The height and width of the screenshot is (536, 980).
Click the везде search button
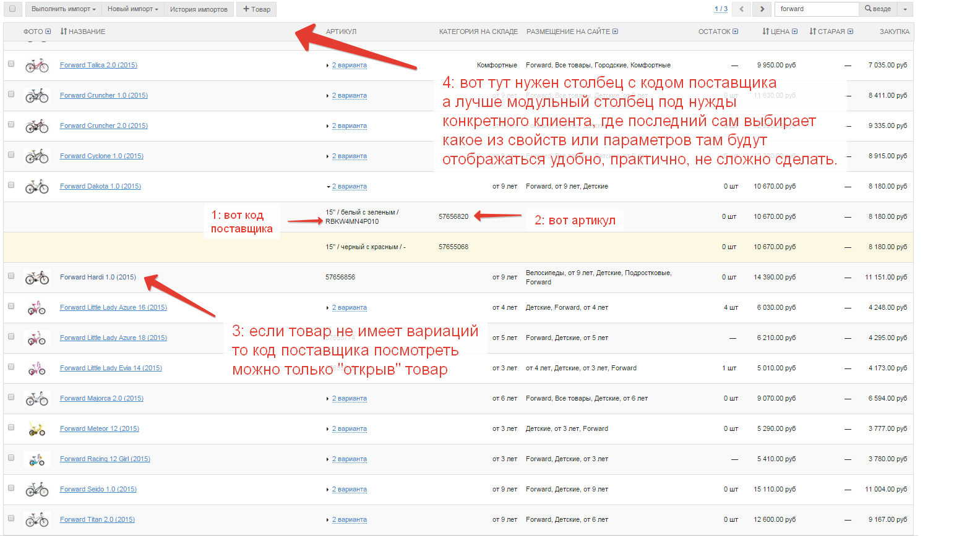pyautogui.click(x=878, y=9)
